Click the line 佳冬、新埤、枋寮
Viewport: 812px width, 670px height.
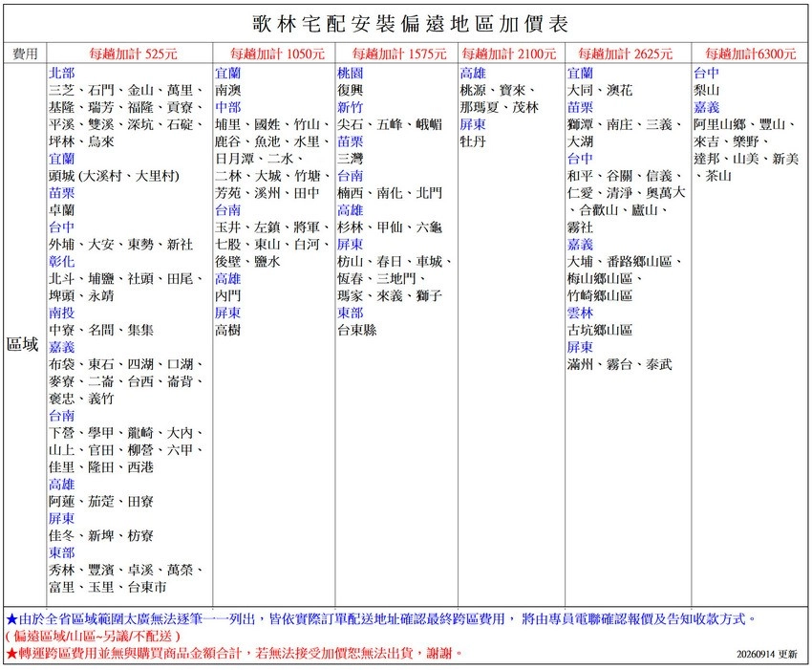coord(101,535)
